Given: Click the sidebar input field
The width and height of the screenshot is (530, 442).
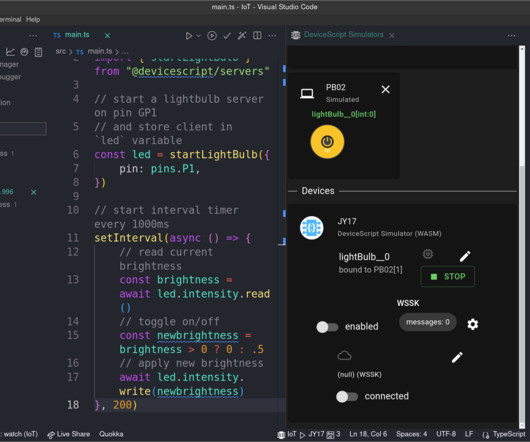Looking at the screenshot, I should coord(23,129).
